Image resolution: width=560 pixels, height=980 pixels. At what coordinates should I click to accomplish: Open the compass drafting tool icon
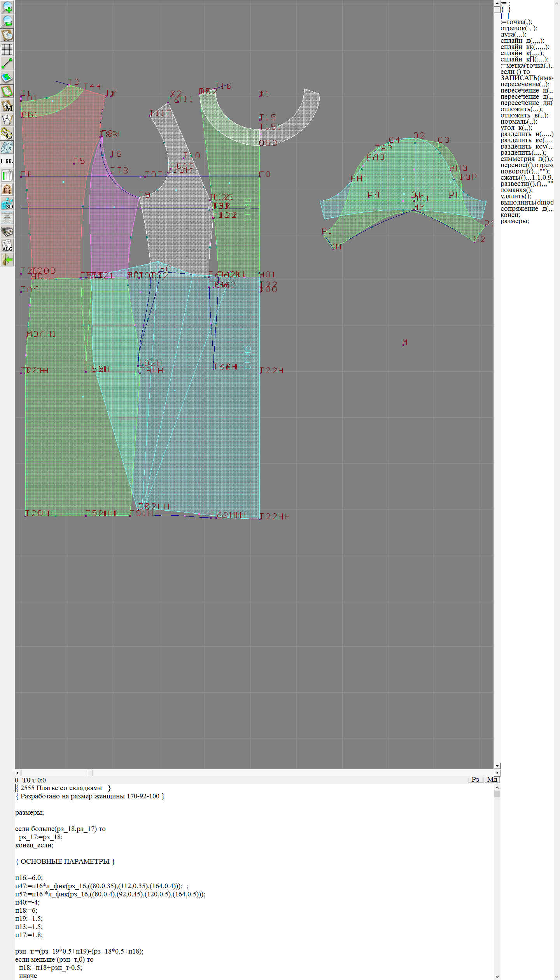click(x=7, y=119)
